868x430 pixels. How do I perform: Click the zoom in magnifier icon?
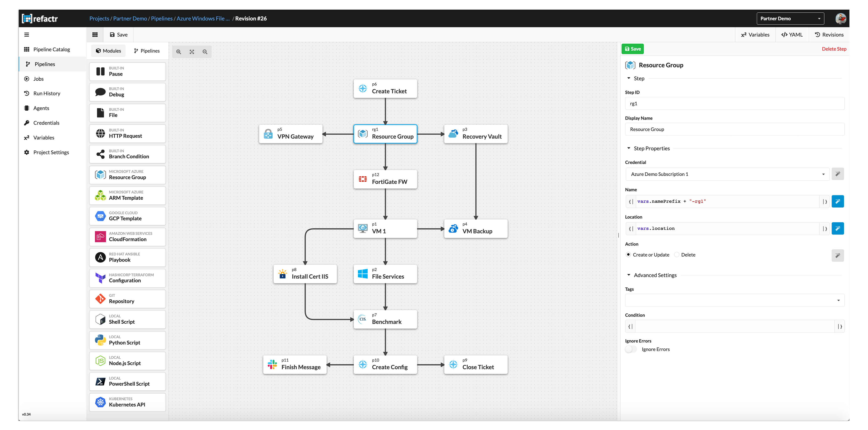pos(179,52)
